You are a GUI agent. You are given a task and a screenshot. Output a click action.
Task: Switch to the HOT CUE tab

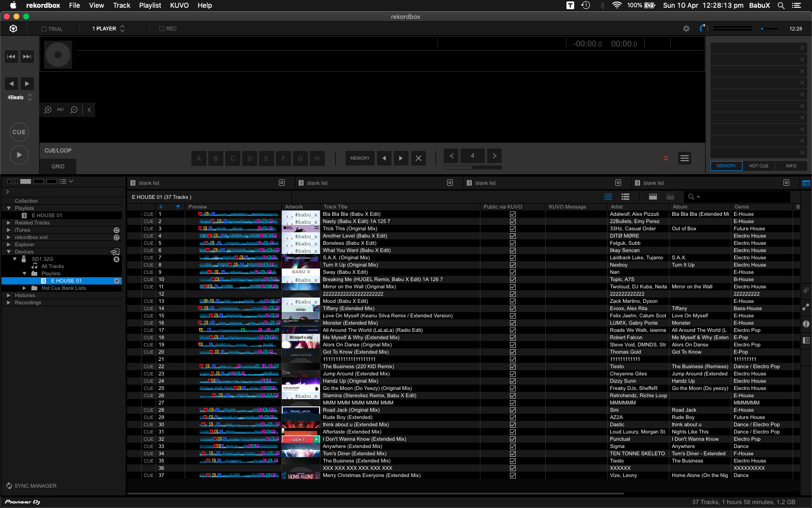coord(758,166)
